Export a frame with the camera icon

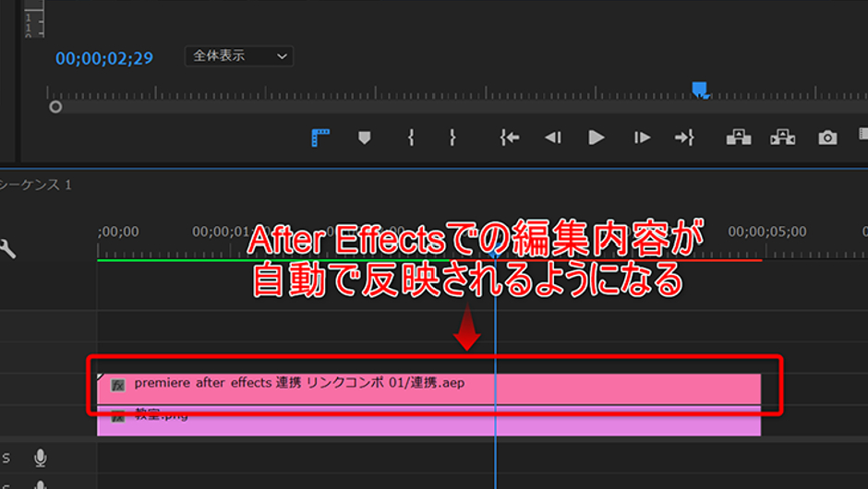(827, 137)
